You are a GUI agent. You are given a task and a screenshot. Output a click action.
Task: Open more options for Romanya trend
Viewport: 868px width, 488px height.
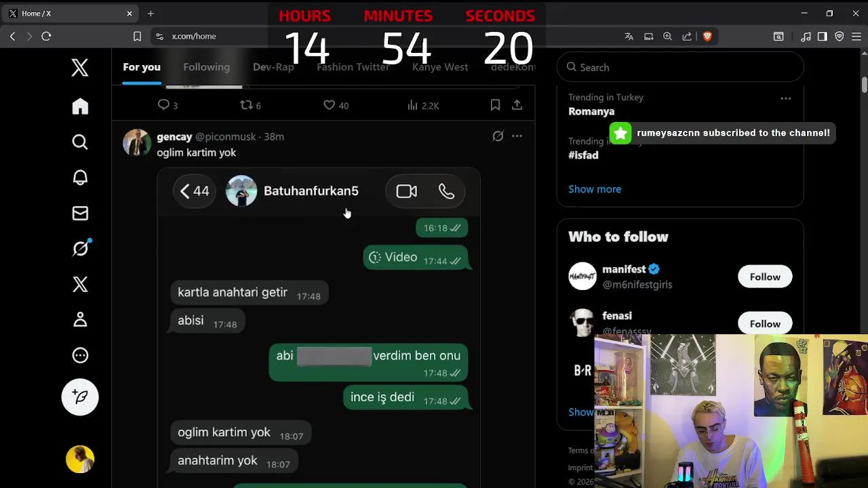pos(785,98)
